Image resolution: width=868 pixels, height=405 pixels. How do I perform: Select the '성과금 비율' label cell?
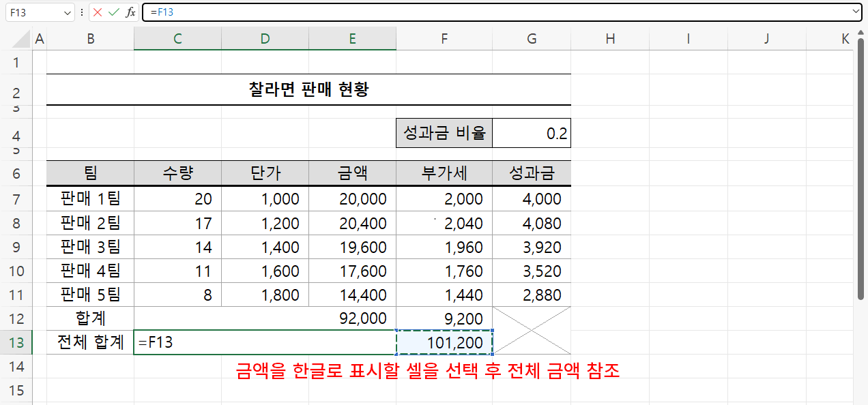pyautogui.click(x=444, y=133)
